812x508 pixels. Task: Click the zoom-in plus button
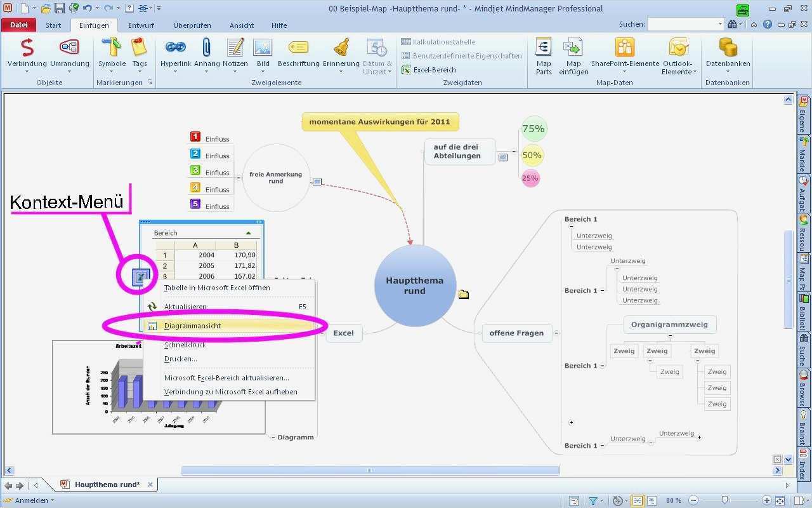coord(767,500)
